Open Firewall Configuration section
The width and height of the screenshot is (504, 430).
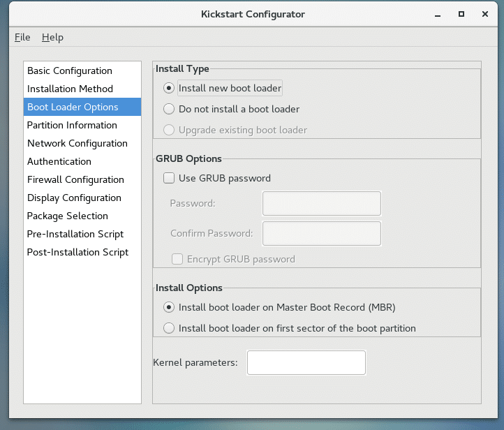[75, 179]
